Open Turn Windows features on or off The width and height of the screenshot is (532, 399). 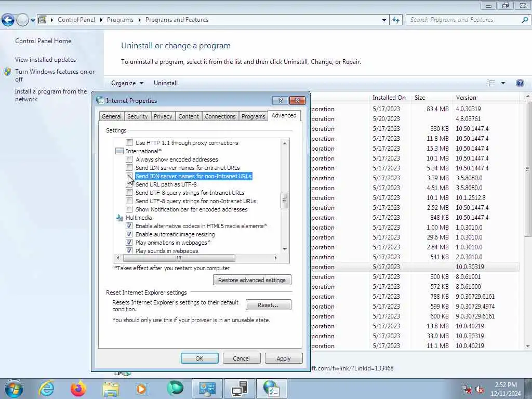[x=55, y=75]
